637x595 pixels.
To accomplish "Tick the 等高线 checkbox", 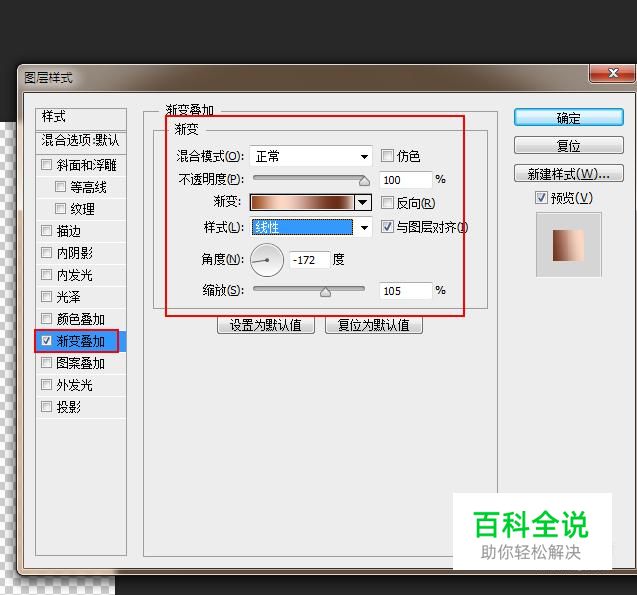I will 60,187.
